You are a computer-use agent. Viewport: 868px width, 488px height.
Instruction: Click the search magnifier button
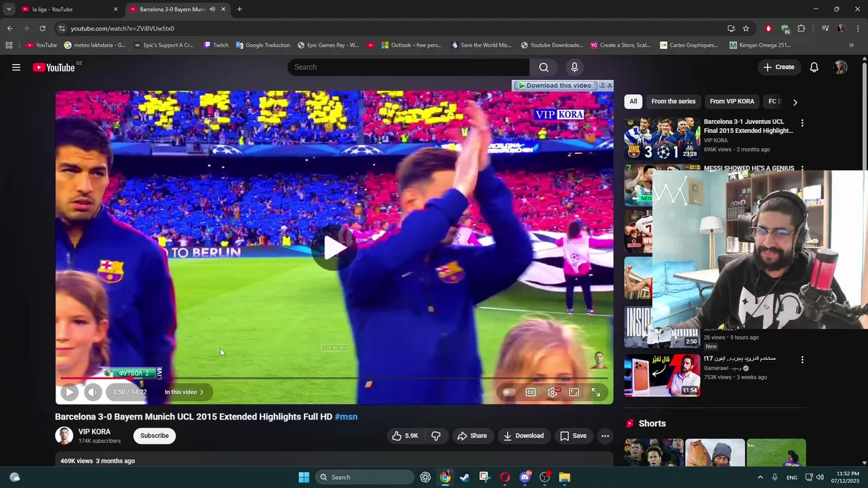pos(544,67)
